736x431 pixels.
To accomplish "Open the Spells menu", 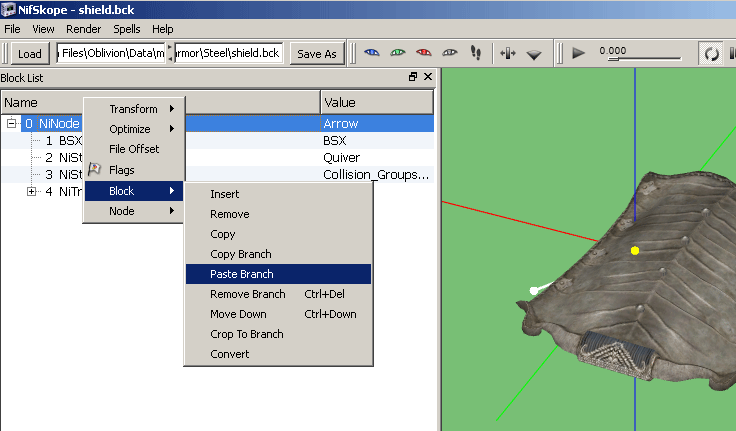I will tap(127, 29).
